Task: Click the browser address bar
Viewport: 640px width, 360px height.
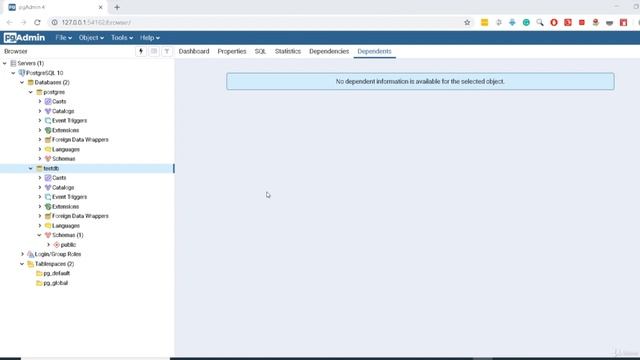Action: coord(261,22)
